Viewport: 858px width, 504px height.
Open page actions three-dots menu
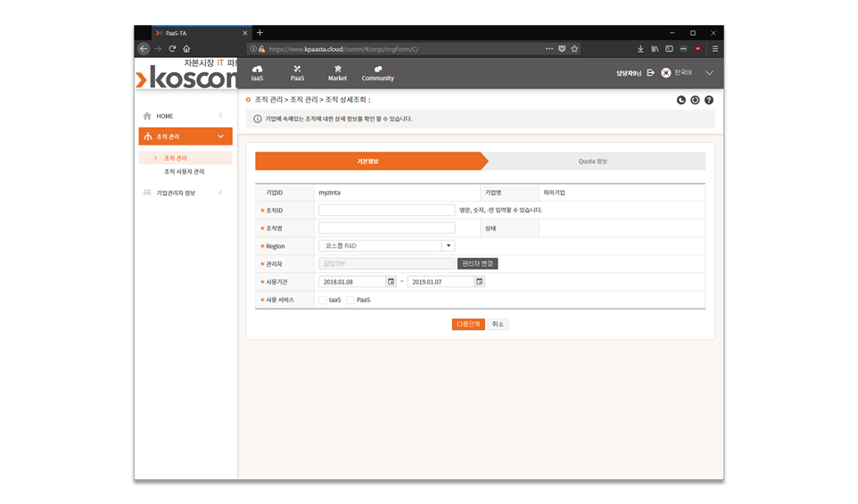[549, 49]
